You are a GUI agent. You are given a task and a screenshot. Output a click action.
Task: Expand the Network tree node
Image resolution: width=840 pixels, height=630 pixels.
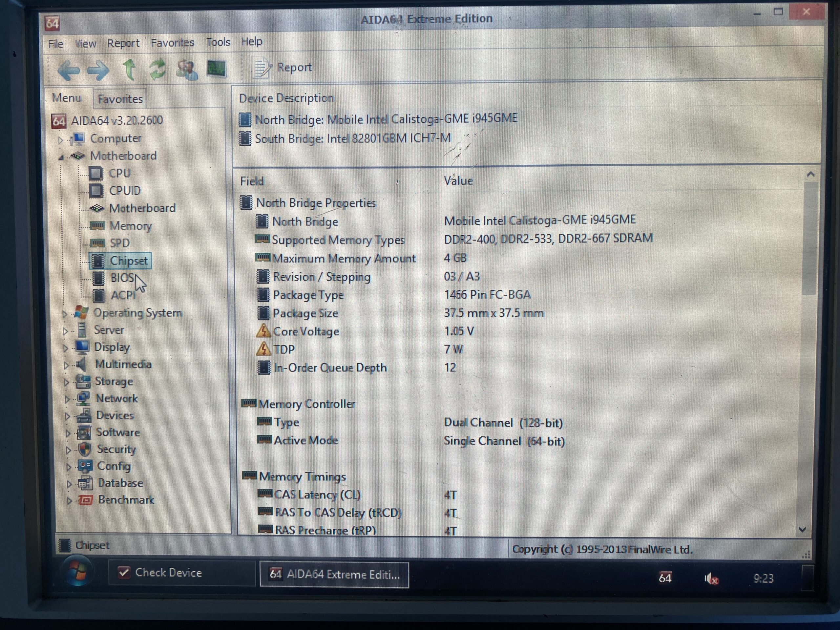67,400
